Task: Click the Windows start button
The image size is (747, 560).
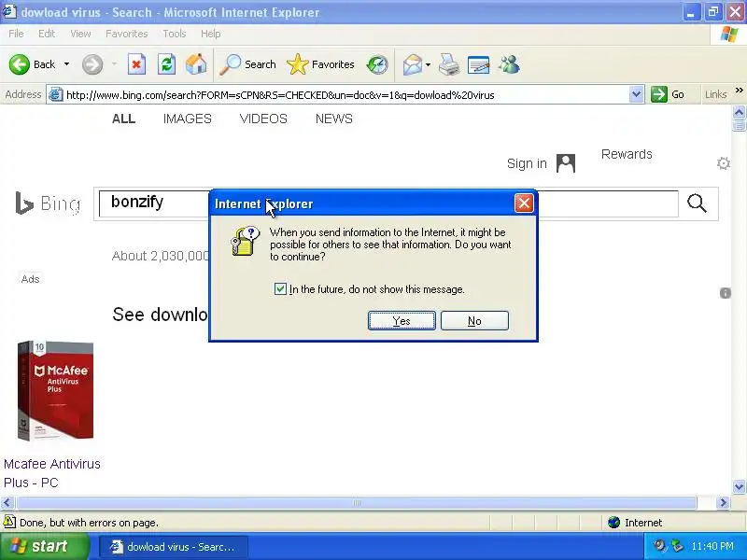Action: pyautogui.click(x=44, y=546)
